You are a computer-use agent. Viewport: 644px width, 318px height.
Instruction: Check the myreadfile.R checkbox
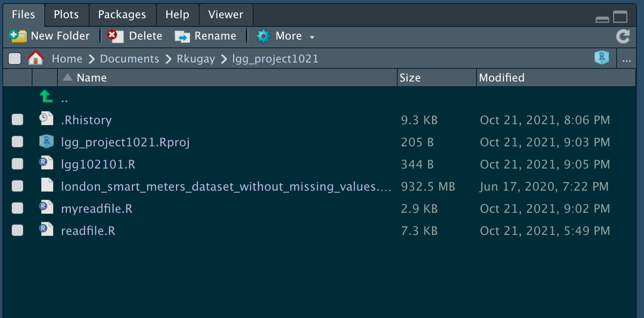17,208
